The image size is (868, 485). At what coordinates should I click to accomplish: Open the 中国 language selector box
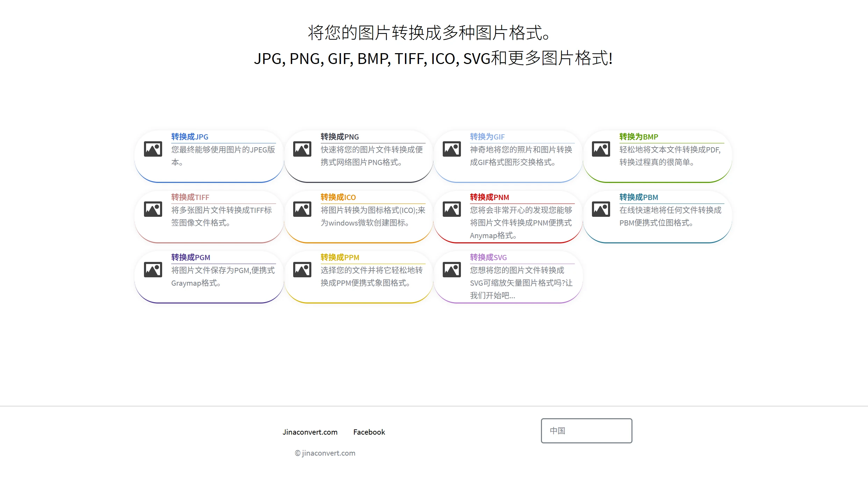586,430
